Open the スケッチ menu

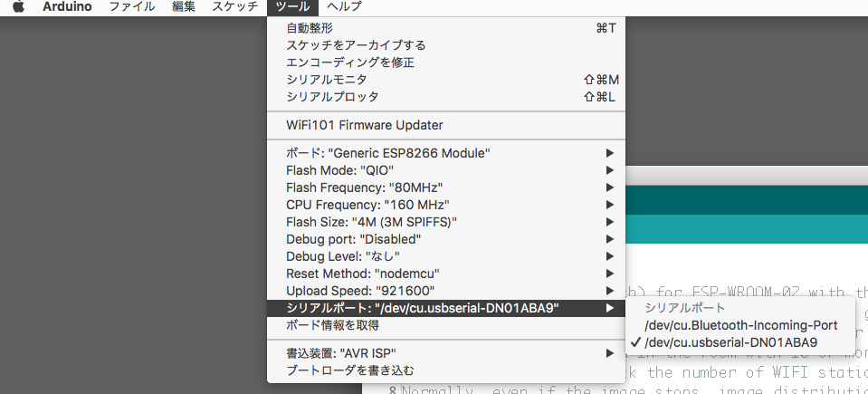[234, 7]
